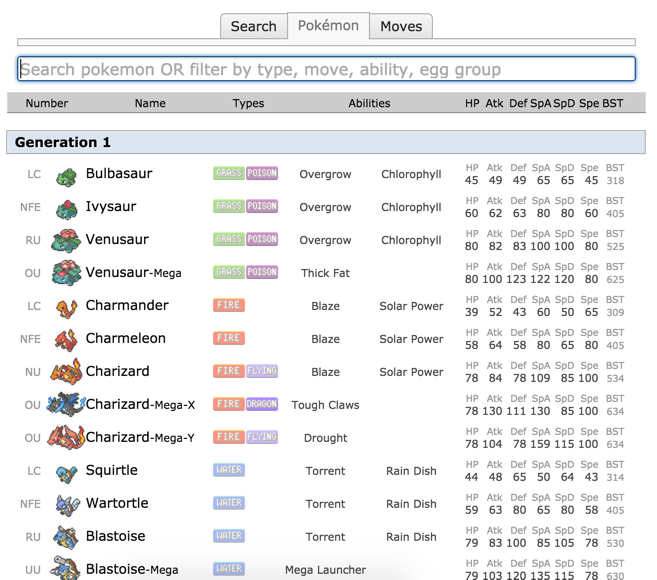The image size is (657, 580).
Task: Click the LC tier label beside Bulbasaur
Action: click(34, 174)
